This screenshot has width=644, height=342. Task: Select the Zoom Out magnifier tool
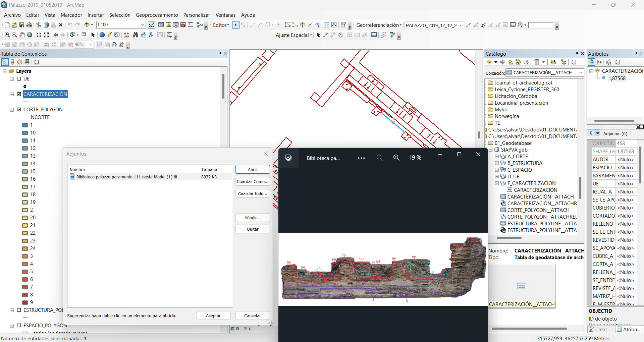tap(14, 35)
